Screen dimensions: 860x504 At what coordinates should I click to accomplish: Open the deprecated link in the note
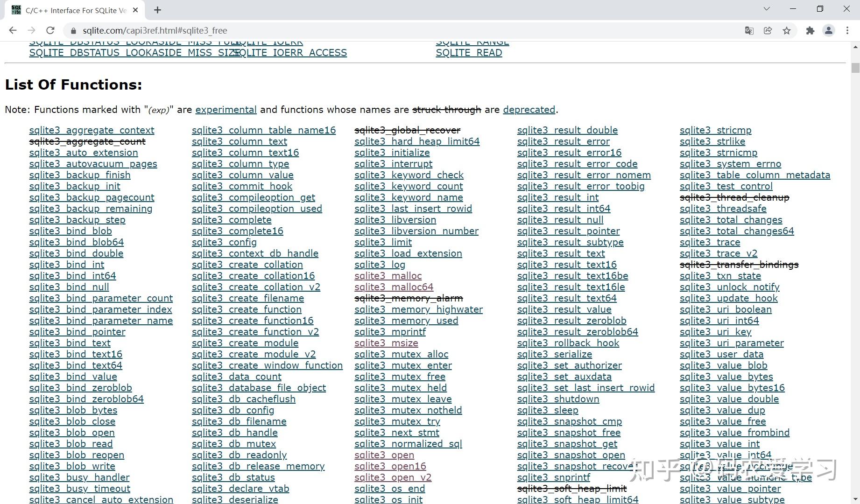(x=529, y=110)
